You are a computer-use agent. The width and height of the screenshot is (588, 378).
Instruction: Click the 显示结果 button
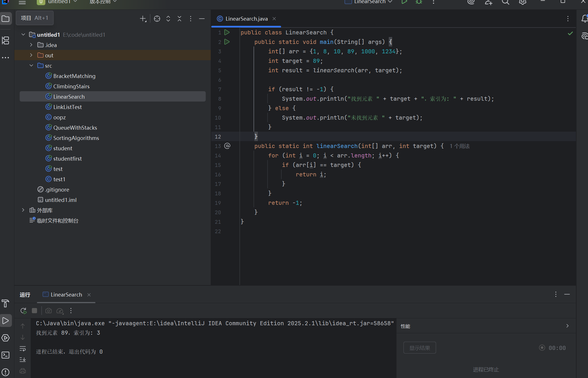419,348
